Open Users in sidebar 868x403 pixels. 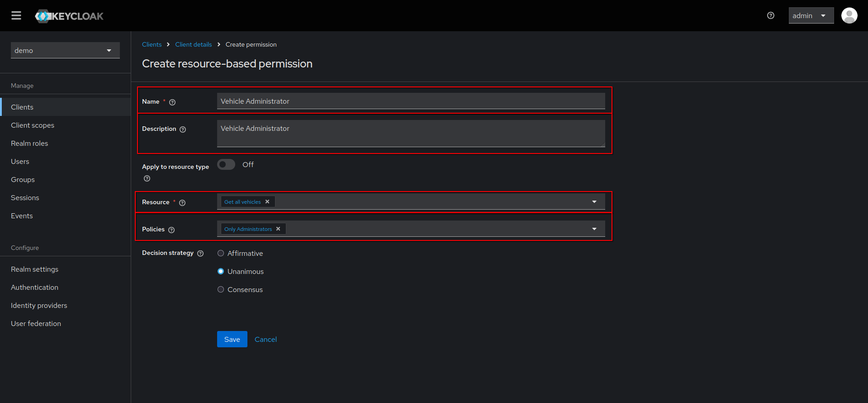[x=66, y=161]
